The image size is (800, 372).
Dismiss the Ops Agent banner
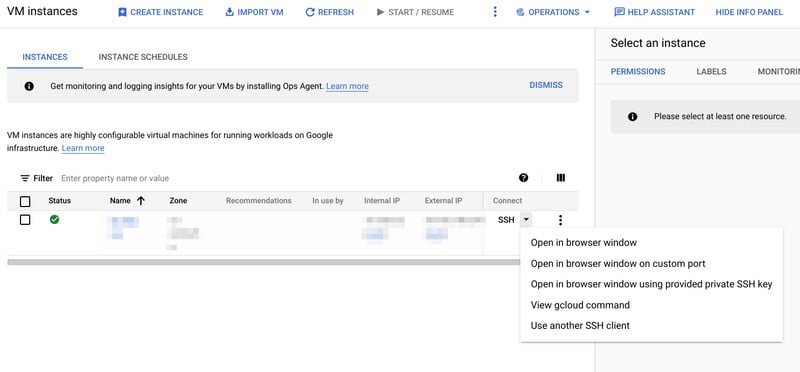tap(546, 85)
